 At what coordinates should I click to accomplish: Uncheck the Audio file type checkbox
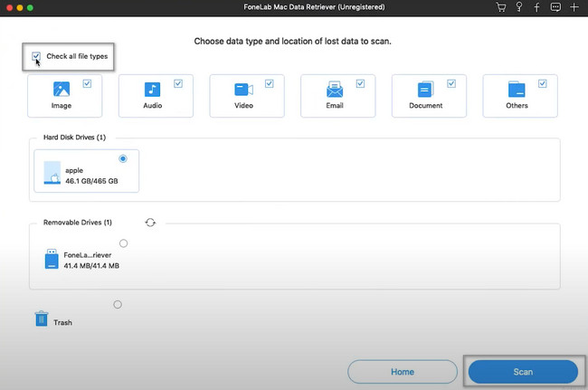177,83
